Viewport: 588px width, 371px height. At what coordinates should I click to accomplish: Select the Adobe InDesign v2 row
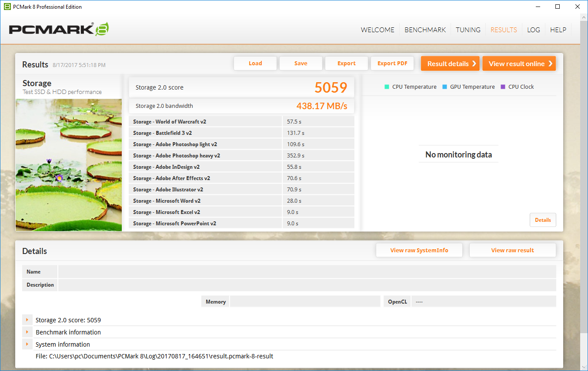coord(241,167)
